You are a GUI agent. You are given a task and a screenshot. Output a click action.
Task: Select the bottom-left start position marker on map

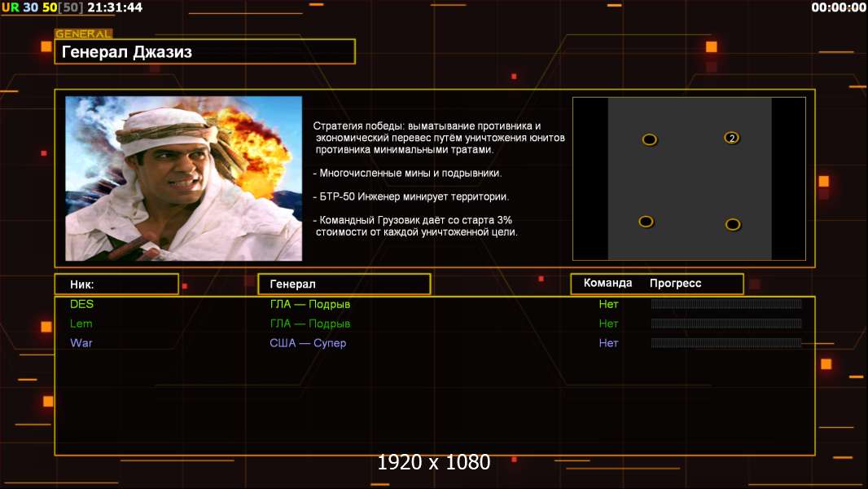click(x=646, y=222)
